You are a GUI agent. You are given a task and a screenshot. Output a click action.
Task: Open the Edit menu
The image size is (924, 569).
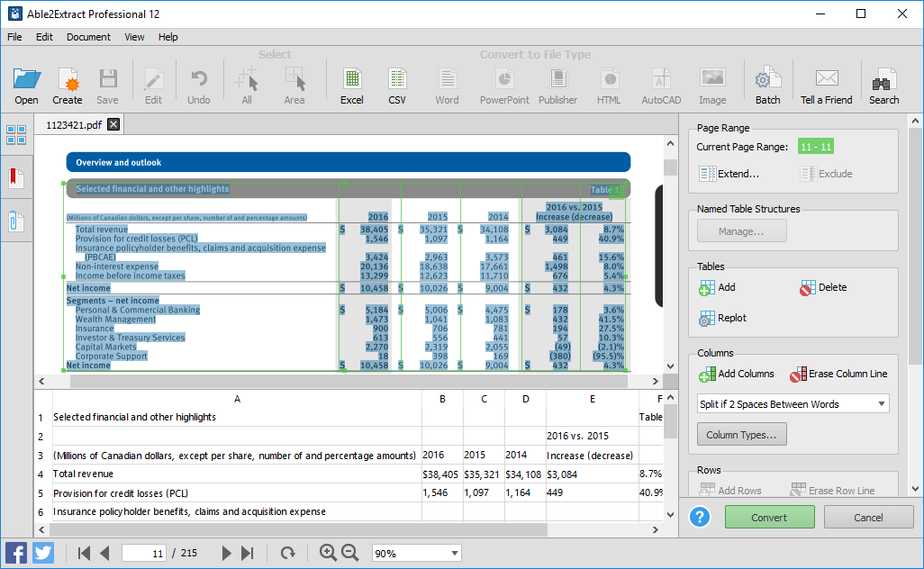tap(44, 37)
